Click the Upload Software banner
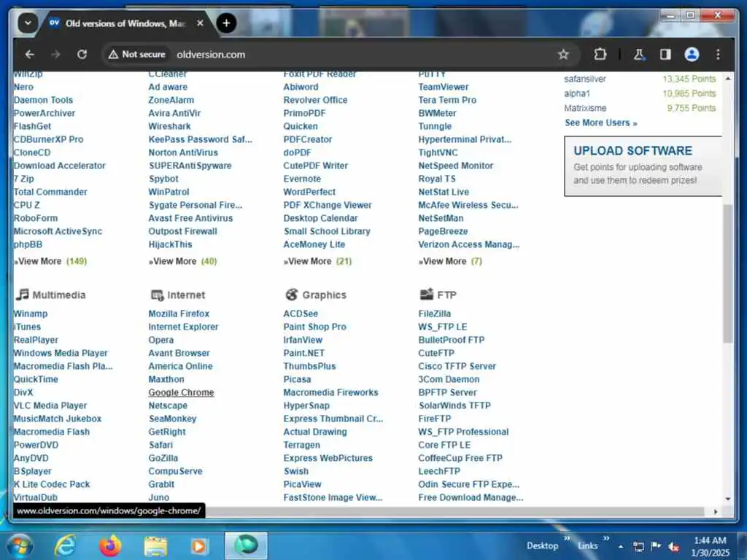Viewport: 747px width, 560px height. point(643,166)
